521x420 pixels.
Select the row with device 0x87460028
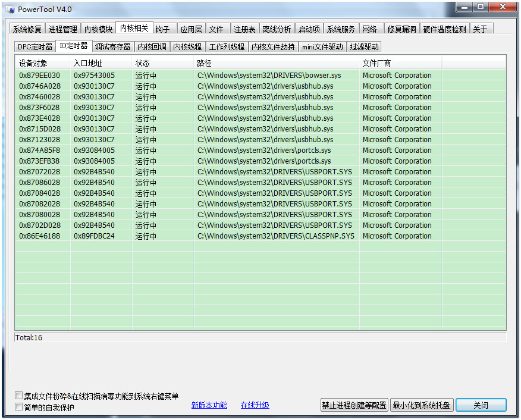(260, 97)
